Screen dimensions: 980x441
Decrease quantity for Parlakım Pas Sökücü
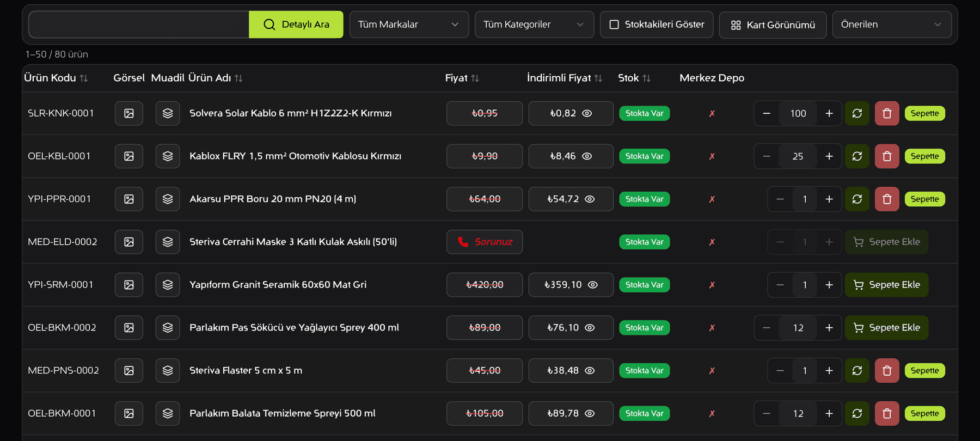click(767, 328)
